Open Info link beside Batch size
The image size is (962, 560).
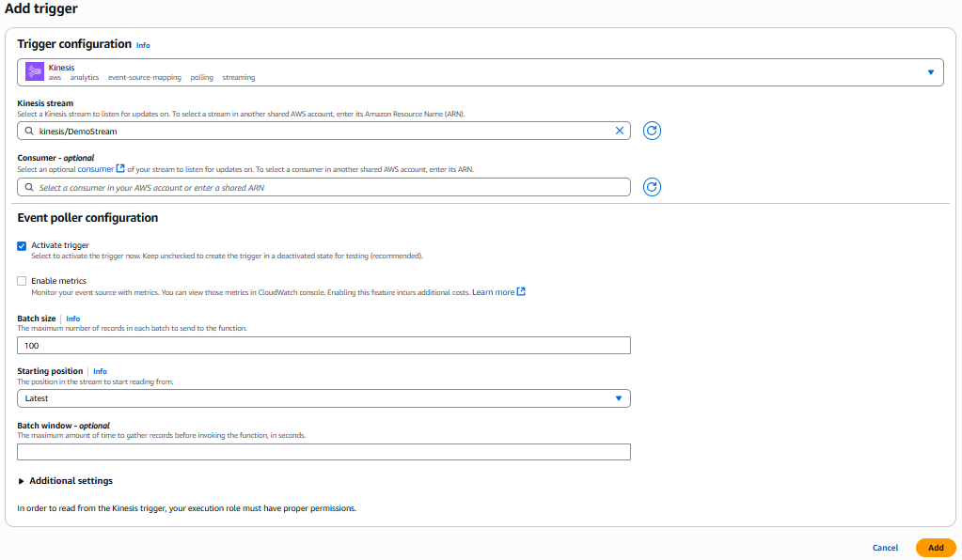click(x=73, y=319)
